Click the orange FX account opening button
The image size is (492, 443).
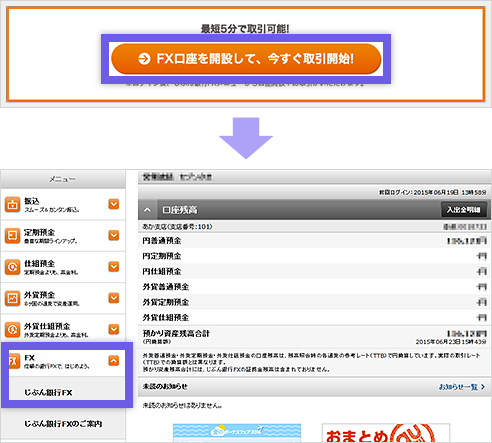(246, 59)
